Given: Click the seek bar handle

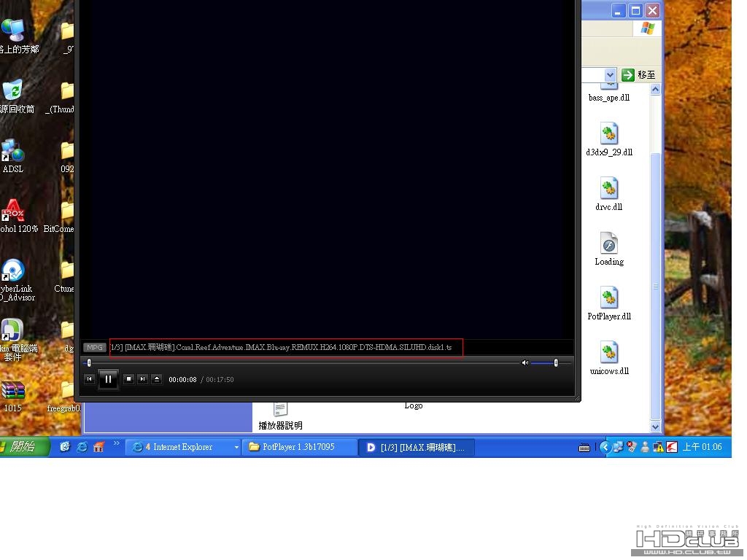Looking at the screenshot, I should [89, 363].
